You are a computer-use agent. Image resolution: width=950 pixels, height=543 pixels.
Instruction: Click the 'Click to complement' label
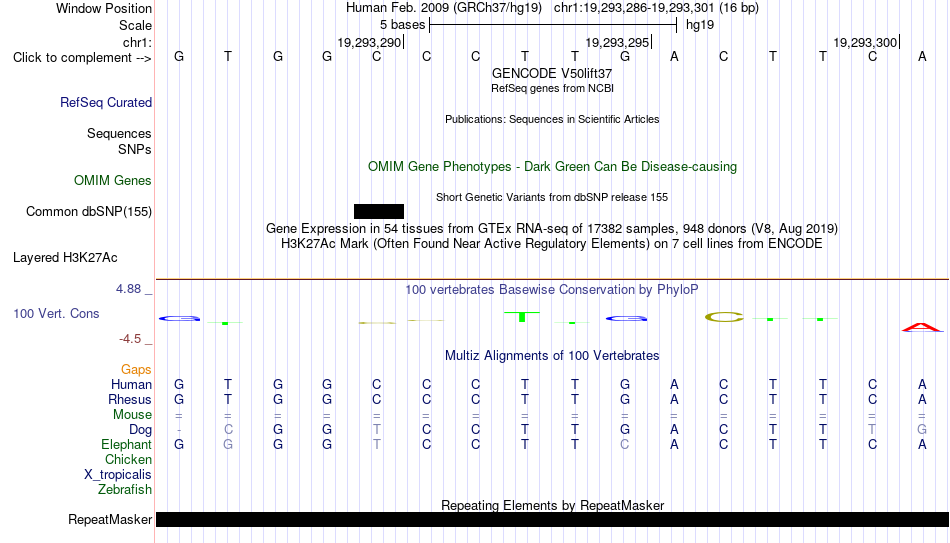tap(82, 58)
